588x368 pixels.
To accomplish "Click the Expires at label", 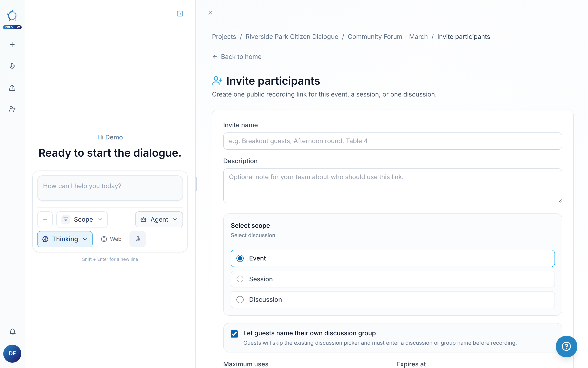I will (x=411, y=364).
